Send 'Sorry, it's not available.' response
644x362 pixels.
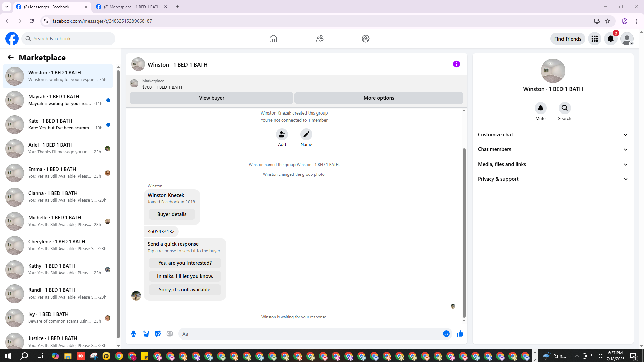[185, 290]
